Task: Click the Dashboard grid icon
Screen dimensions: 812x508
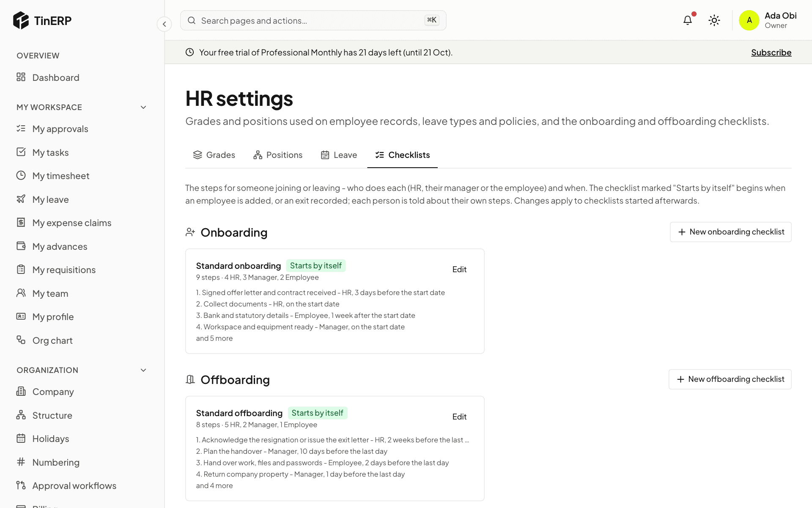Action: point(21,77)
